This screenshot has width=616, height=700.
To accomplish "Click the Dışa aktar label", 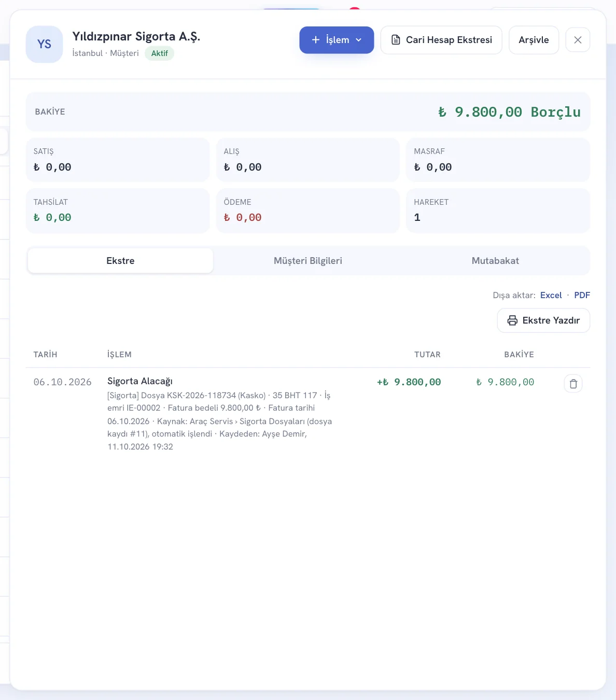I will click(514, 295).
